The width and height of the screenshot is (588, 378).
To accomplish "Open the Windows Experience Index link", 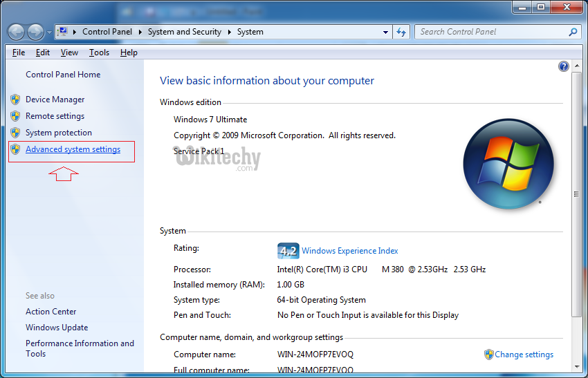I will (x=349, y=251).
